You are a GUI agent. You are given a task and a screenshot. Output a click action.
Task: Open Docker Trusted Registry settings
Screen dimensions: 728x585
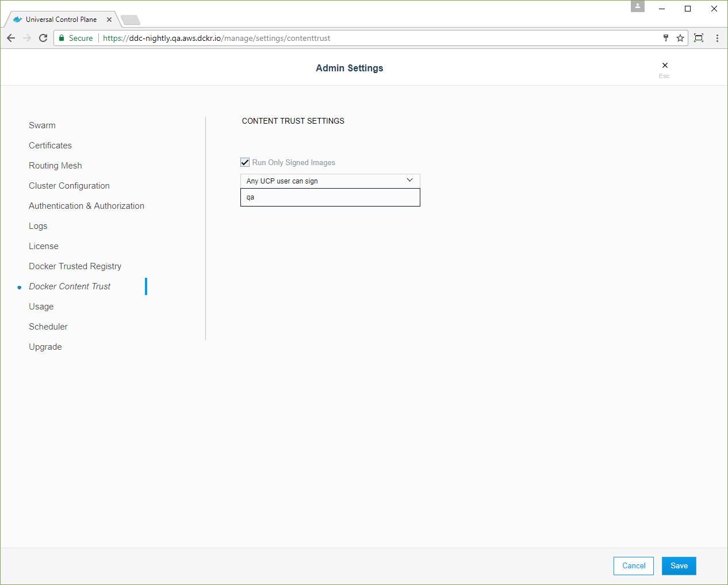click(x=75, y=266)
